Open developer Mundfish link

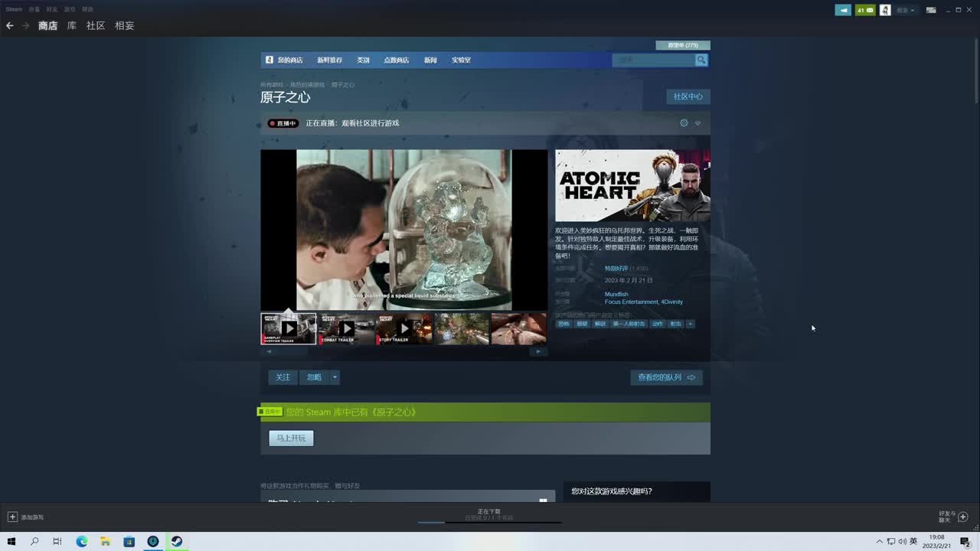pyautogui.click(x=616, y=294)
